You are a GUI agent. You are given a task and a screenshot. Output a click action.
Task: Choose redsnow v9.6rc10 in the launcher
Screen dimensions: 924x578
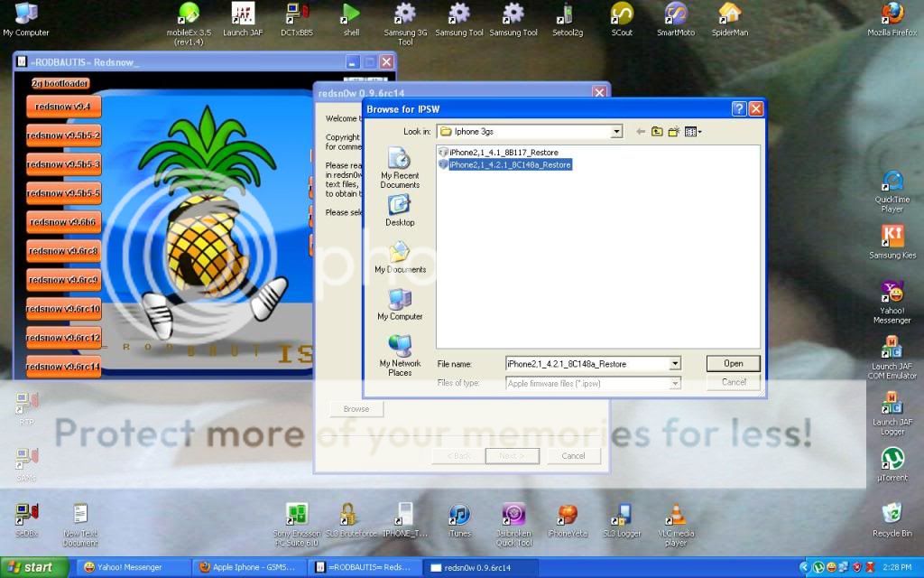(63, 309)
